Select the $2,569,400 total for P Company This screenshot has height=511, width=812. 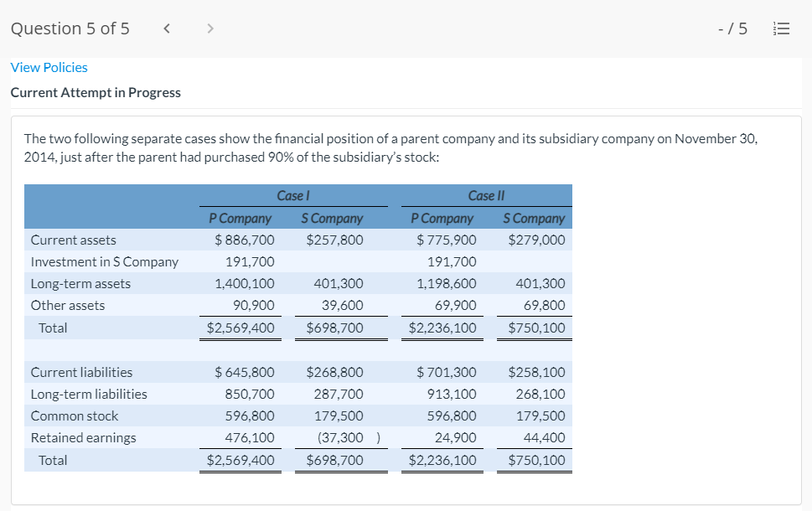241,328
